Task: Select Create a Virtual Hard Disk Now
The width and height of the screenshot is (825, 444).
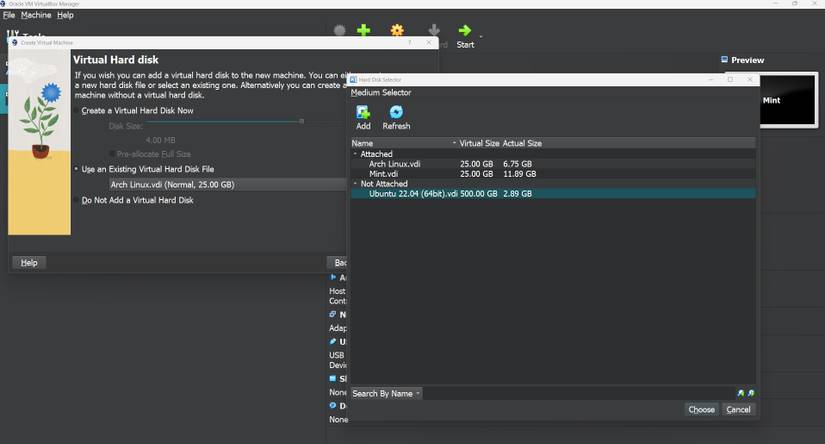Action: tap(137, 111)
